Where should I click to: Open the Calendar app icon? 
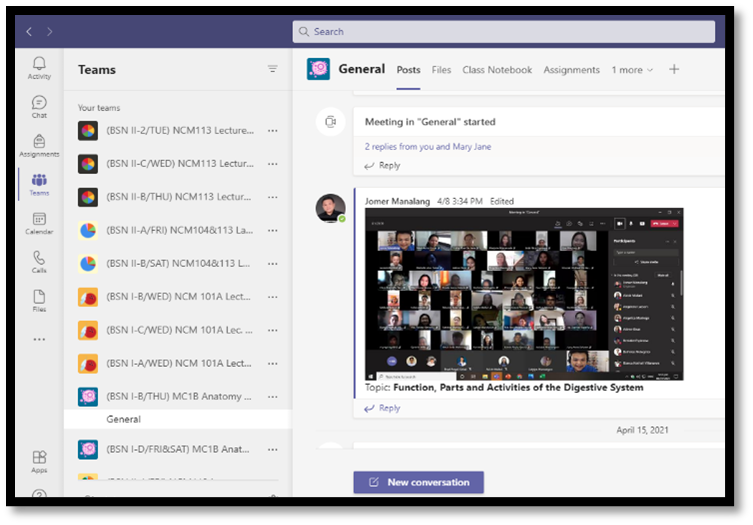(x=39, y=223)
